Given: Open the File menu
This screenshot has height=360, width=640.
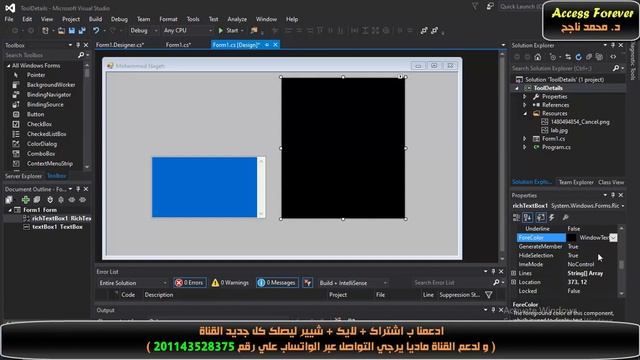Looking at the screenshot, I should pos(9,19).
